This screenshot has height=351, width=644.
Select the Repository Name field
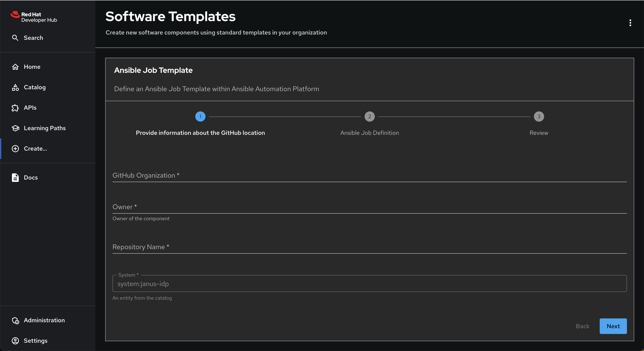tap(369, 247)
